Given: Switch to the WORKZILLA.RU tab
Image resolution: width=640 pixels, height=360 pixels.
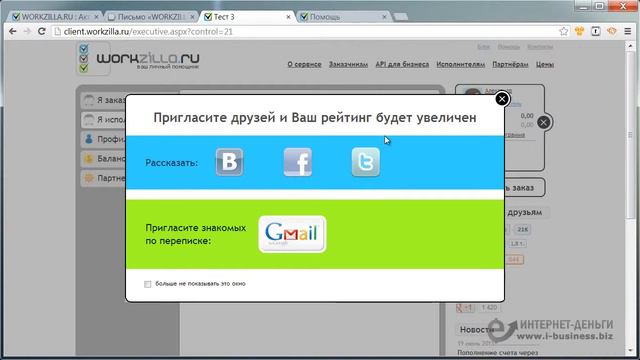Looking at the screenshot, I should (55, 17).
